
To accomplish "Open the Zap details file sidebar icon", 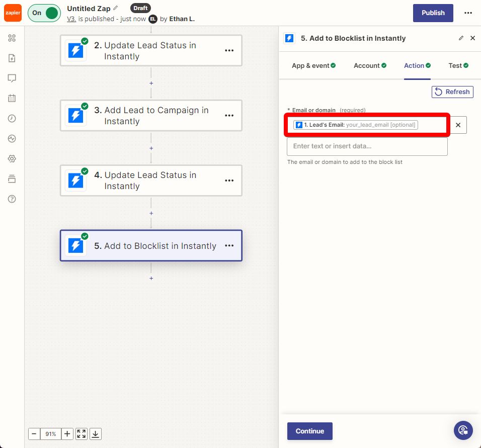I will [x=12, y=58].
